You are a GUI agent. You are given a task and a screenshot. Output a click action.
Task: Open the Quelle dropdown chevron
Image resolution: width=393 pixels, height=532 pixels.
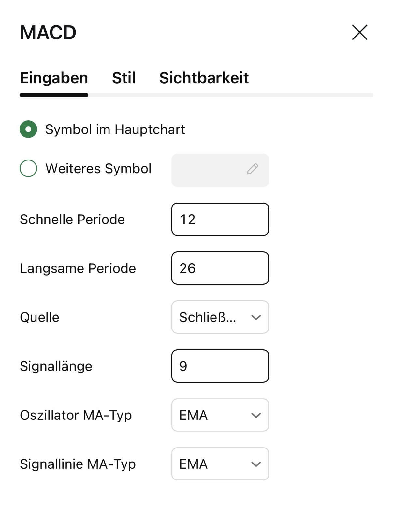coord(256,317)
